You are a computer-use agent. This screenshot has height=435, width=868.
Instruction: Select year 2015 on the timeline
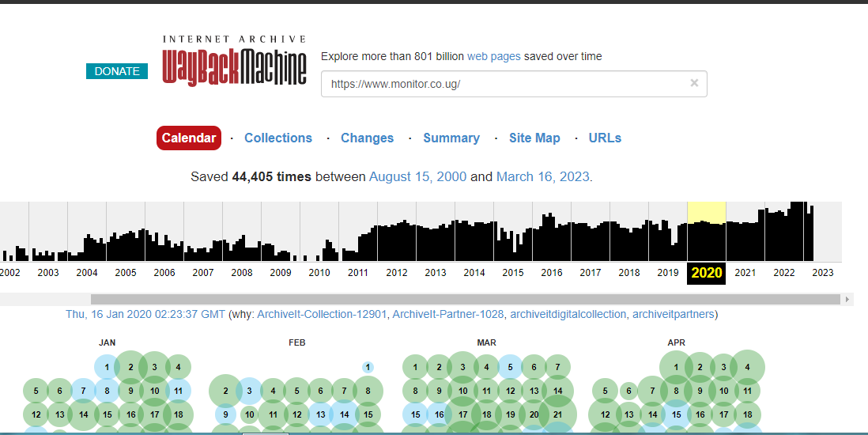click(x=513, y=273)
